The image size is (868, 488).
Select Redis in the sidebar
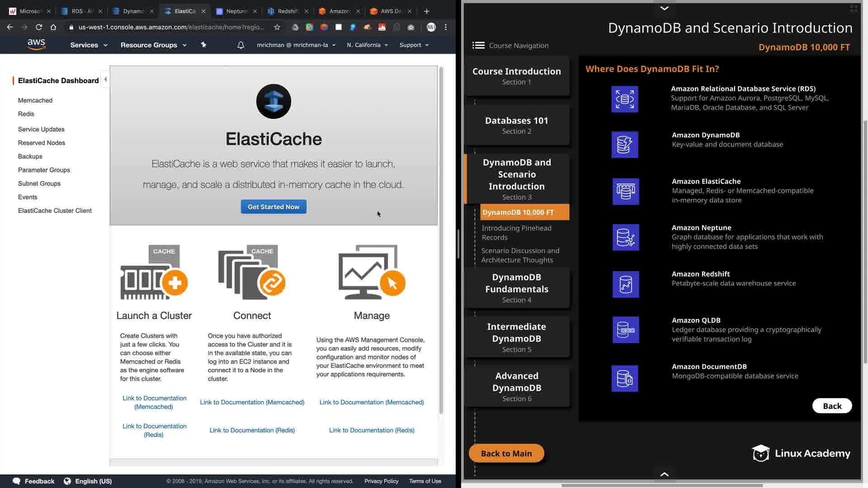point(26,114)
